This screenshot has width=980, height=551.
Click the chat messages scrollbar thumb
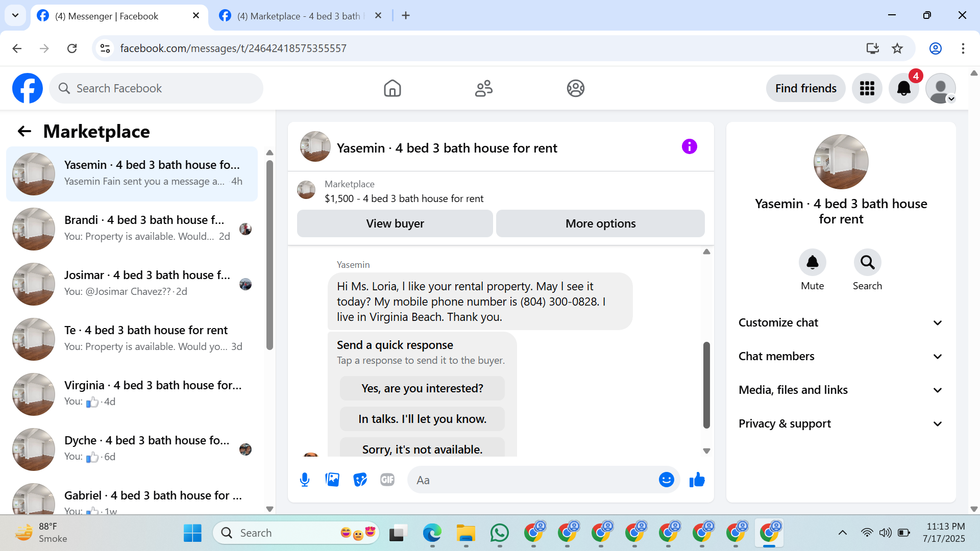(x=706, y=385)
